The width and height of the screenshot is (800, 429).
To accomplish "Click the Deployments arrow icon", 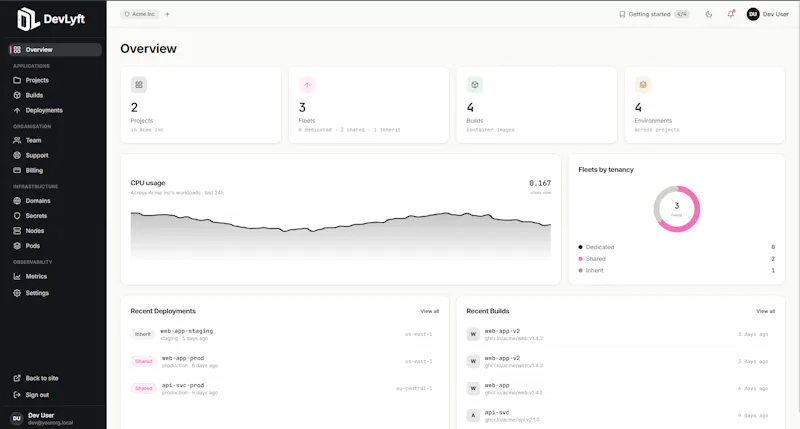I will coord(17,110).
